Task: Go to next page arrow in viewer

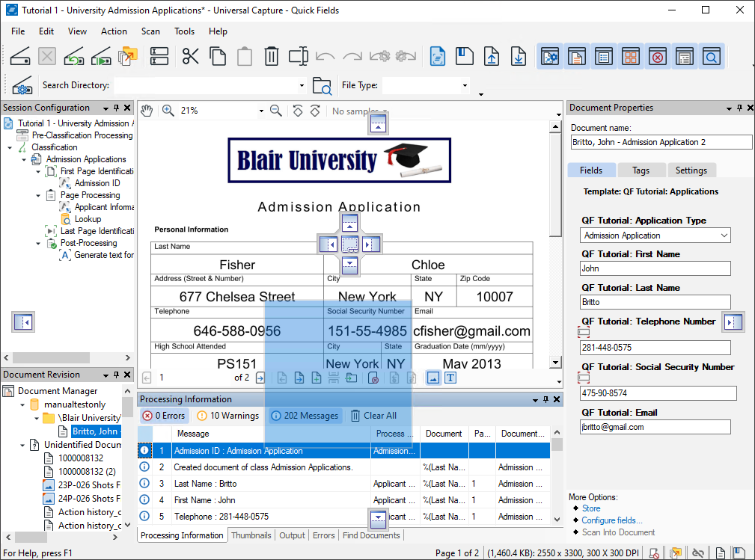Action: click(x=260, y=378)
